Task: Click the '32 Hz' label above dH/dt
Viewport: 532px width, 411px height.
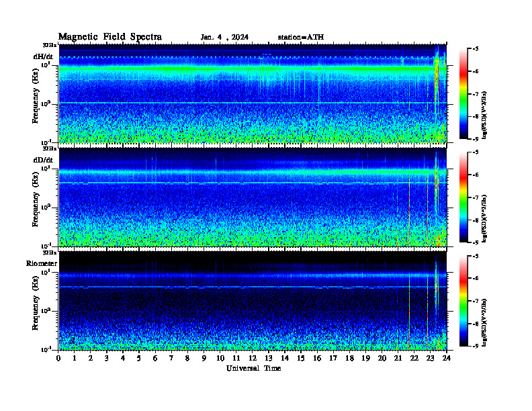Action: point(50,45)
